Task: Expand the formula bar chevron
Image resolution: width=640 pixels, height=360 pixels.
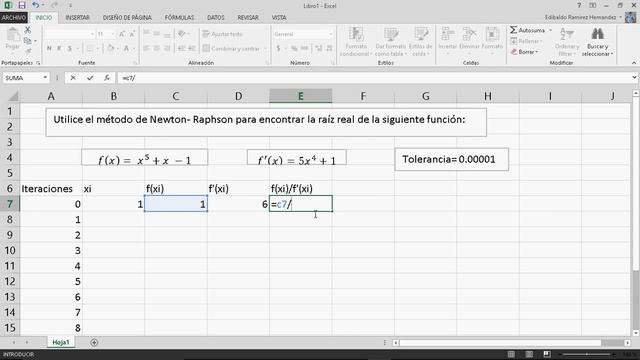Action: click(x=634, y=78)
